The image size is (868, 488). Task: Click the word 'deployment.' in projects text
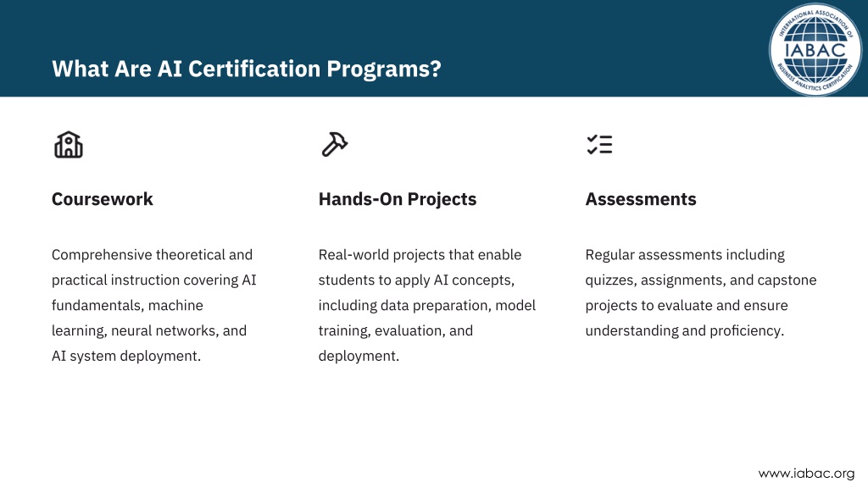coord(359,356)
